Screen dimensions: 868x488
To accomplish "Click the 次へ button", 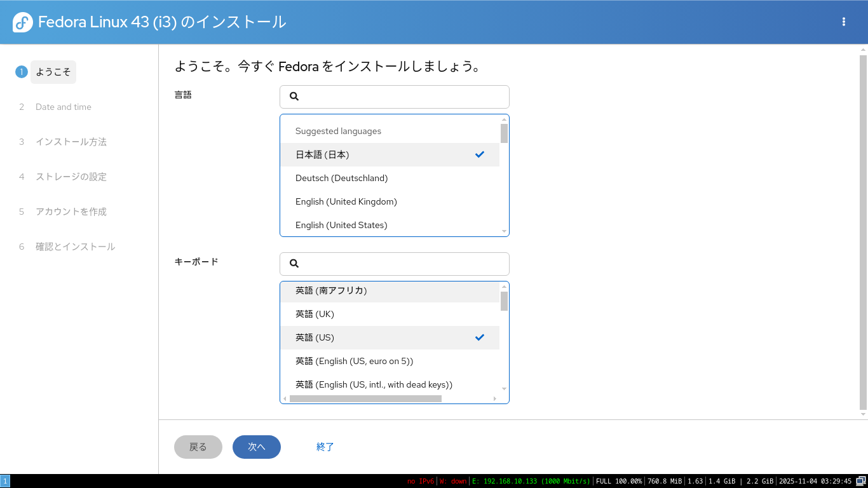I will 257,447.
